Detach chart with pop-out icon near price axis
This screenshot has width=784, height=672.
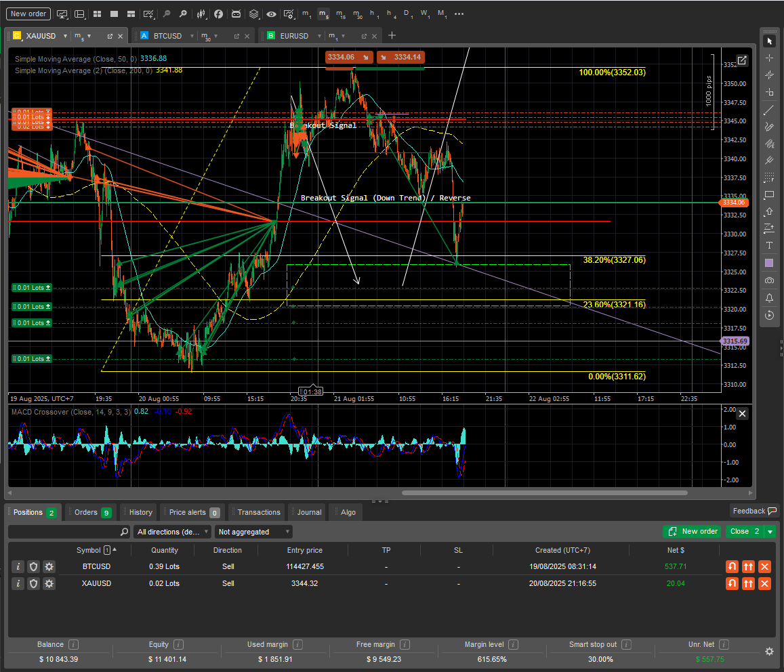(x=742, y=60)
